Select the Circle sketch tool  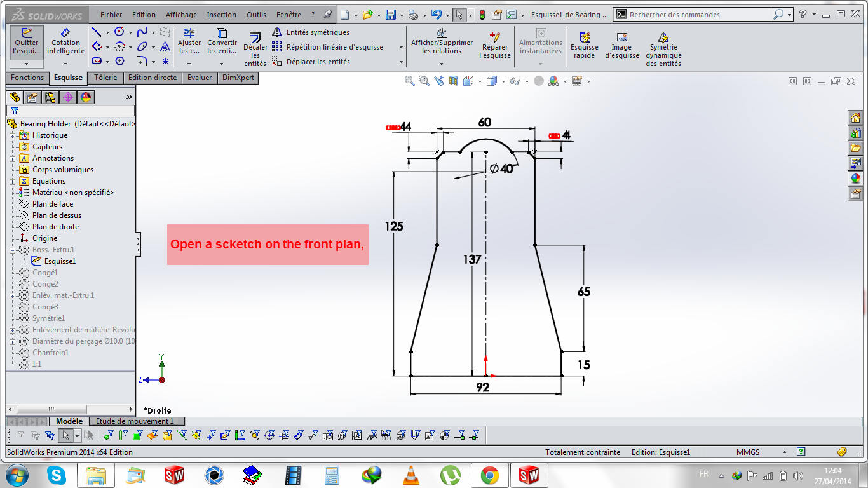(x=119, y=31)
